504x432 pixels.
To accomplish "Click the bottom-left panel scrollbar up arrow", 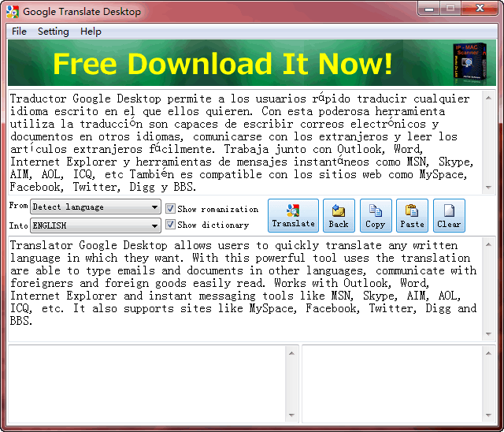I will [292, 353].
